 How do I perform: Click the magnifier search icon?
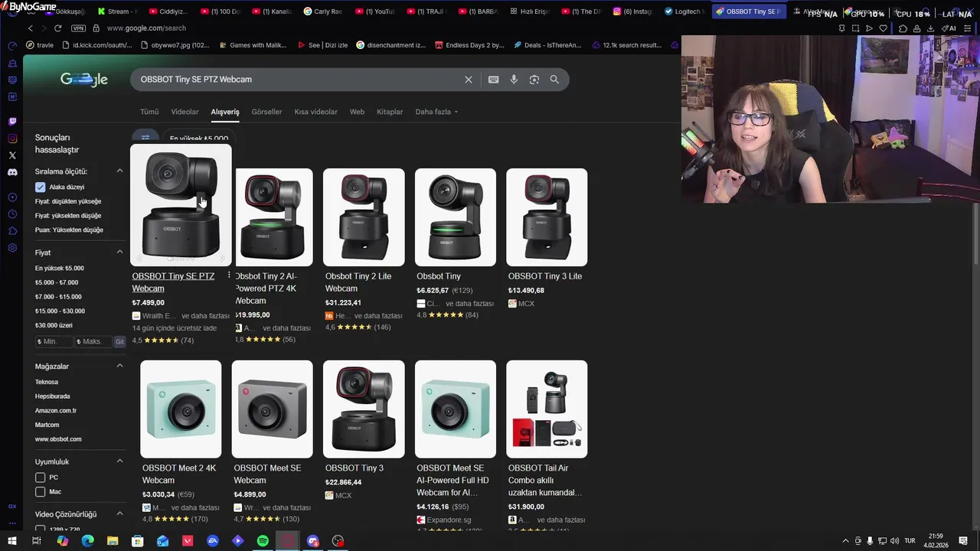(554, 80)
